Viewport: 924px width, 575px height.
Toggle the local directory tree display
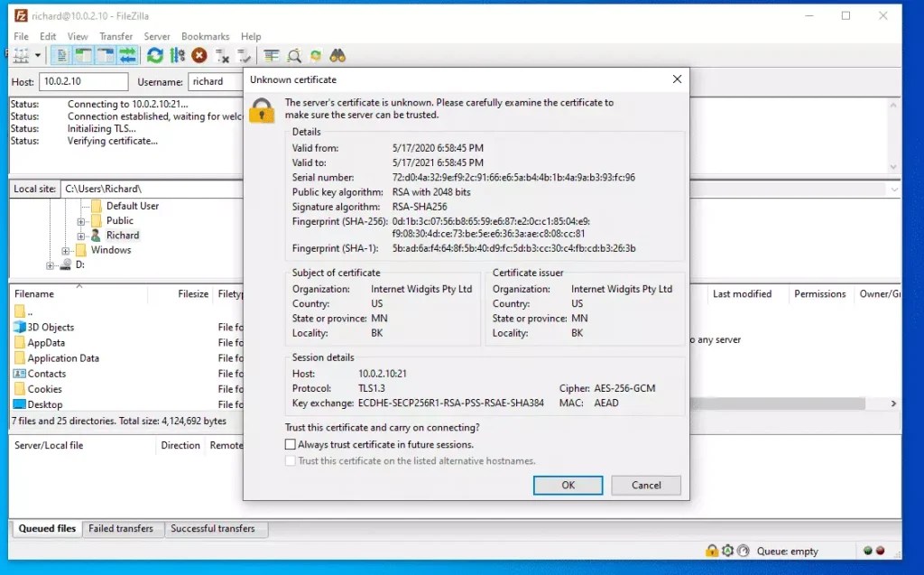click(83, 56)
